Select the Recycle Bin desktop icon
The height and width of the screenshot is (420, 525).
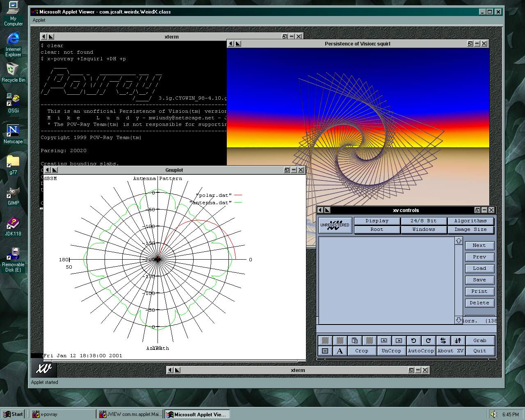13,72
